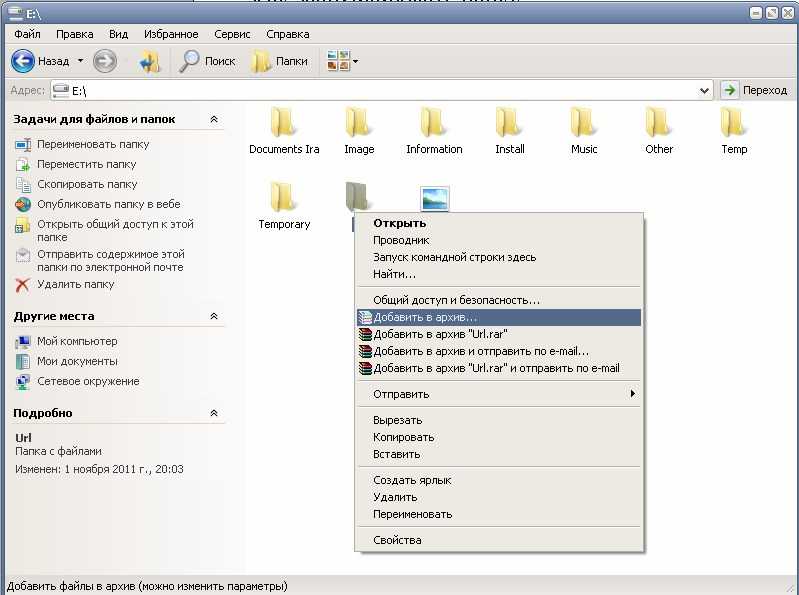Click Удалить папку task link
799x595 pixels.
tap(75, 284)
